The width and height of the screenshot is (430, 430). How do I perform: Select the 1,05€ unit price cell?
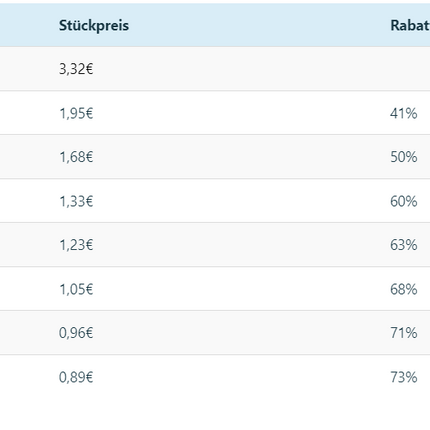[x=76, y=289]
